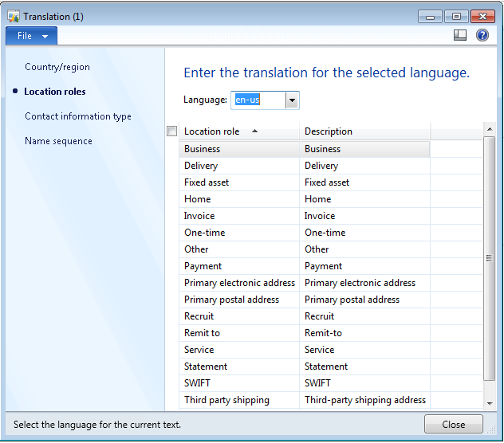This screenshot has width=504, height=443.
Task: Click the sort arrow on Location role
Action: tap(254, 131)
